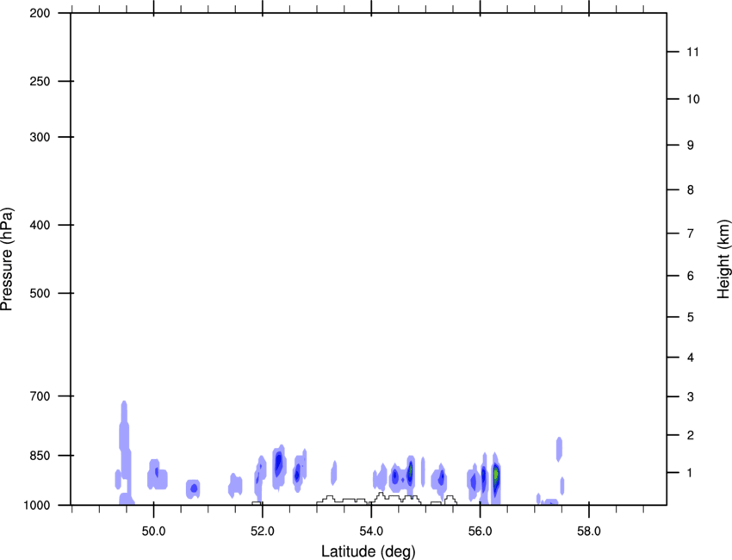Image resolution: width=732 pixels, height=560 pixels.
Task: Click height tick label 6
Action: point(691,276)
